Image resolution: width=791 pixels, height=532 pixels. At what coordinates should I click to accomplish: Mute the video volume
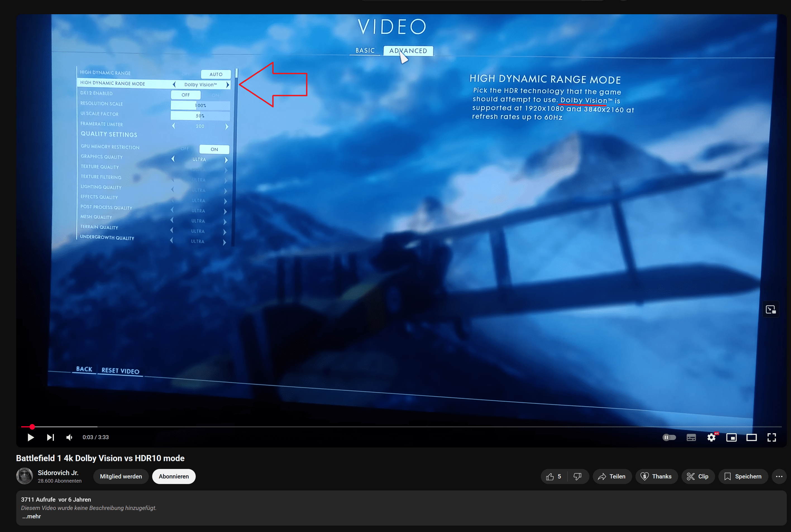point(69,437)
